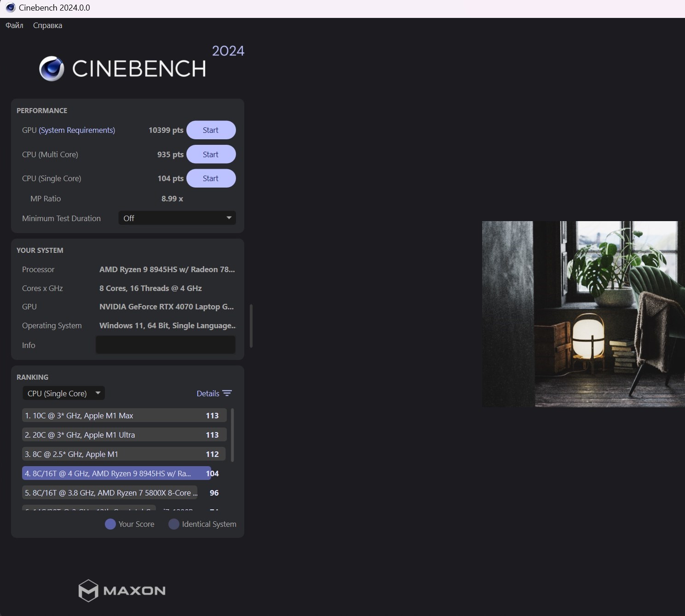The height and width of the screenshot is (616, 685).
Task: Select the Apple M1 Ultra ranking entry
Action: [x=124, y=435]
